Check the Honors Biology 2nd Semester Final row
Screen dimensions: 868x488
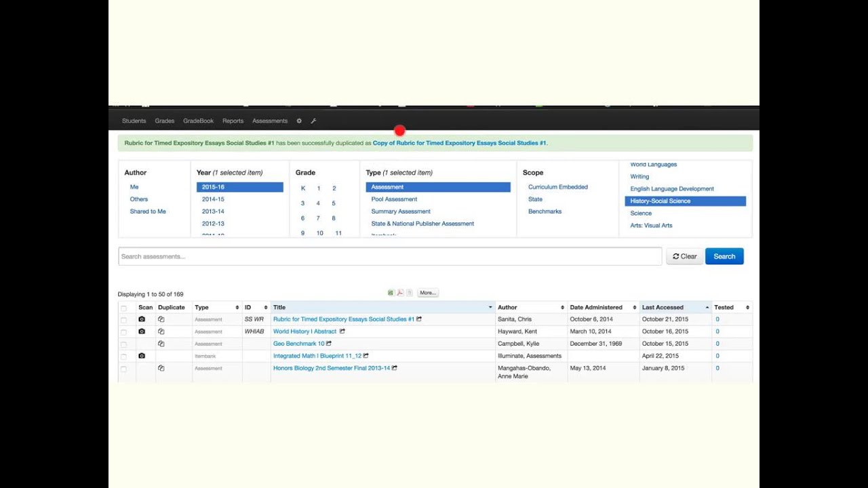pos(123,369)
